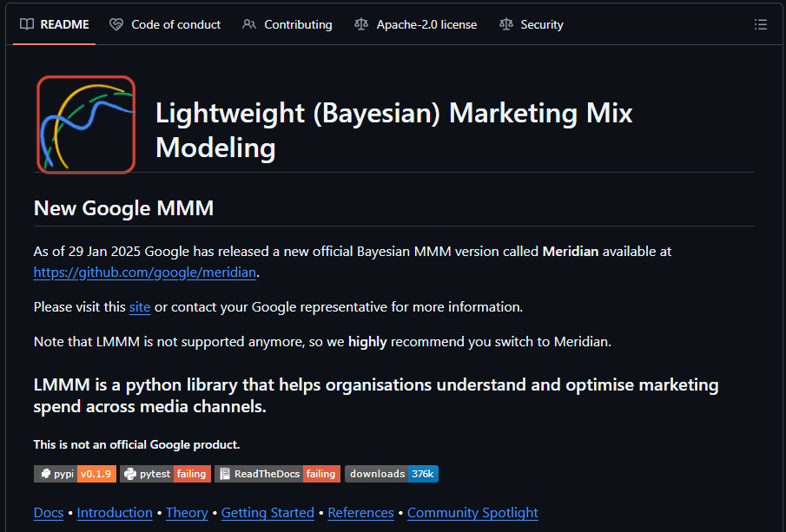Click the 'New Google MMM' heading
The width and height of the screenshot is (786, 532).
pos(124,208)
